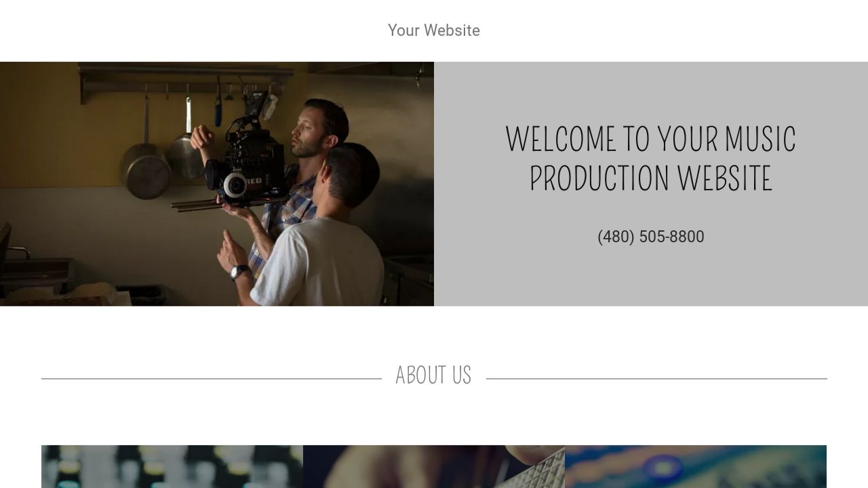Open the hero photo of two cameramen
This screenshot has width=868, height=488.
coord(217,184)
